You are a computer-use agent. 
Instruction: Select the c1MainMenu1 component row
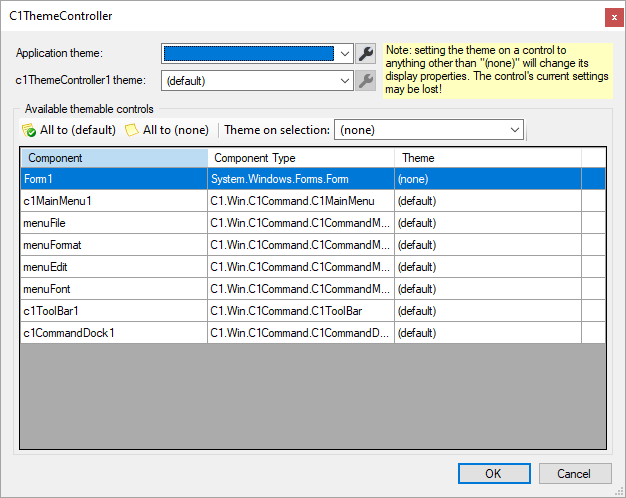click(114, 200)
